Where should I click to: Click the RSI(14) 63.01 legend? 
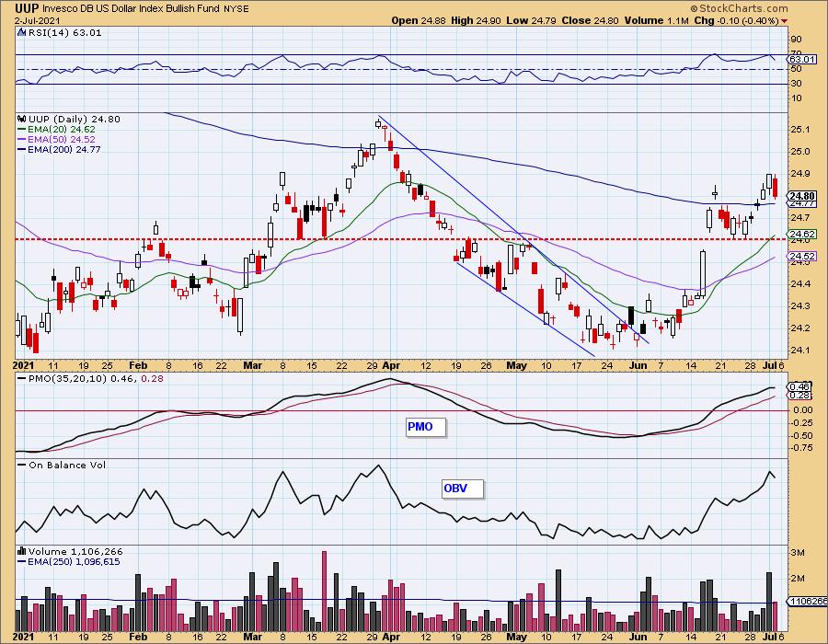(64, 32)
